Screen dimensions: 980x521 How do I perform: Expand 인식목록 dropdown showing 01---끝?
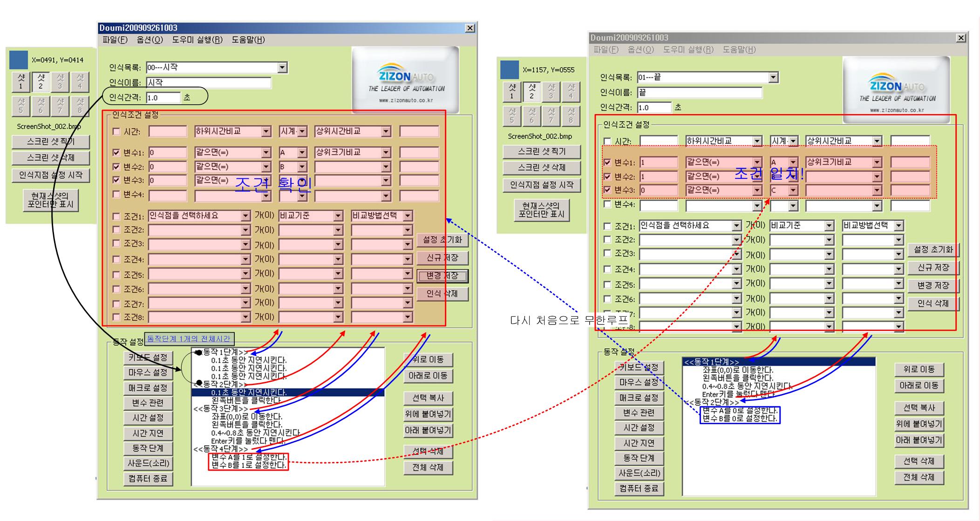(773, 78)
